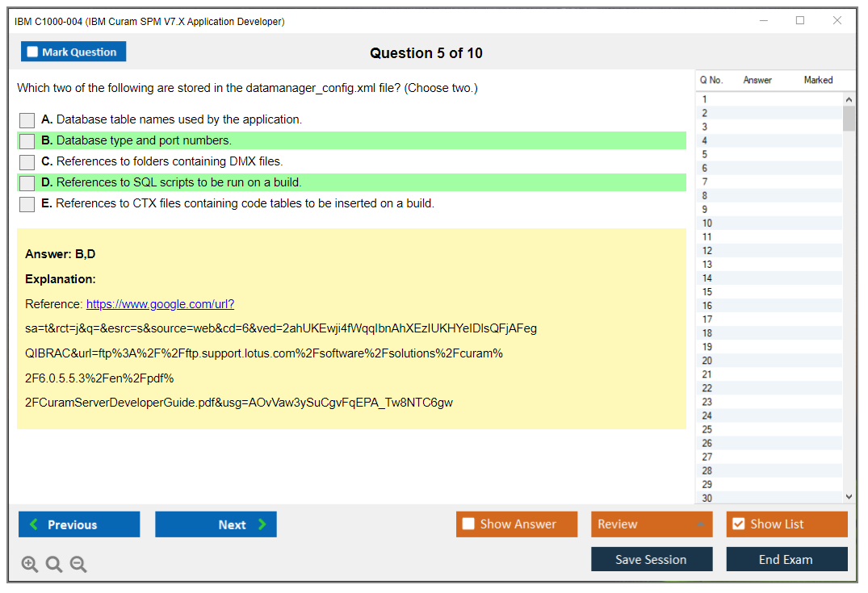Go back to Previous question

click(79, 524)
